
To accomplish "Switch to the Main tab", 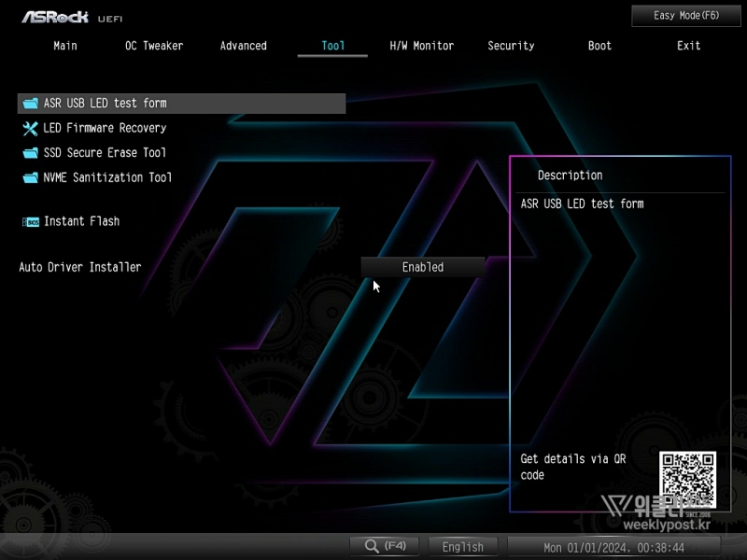I will pos(65,46).
